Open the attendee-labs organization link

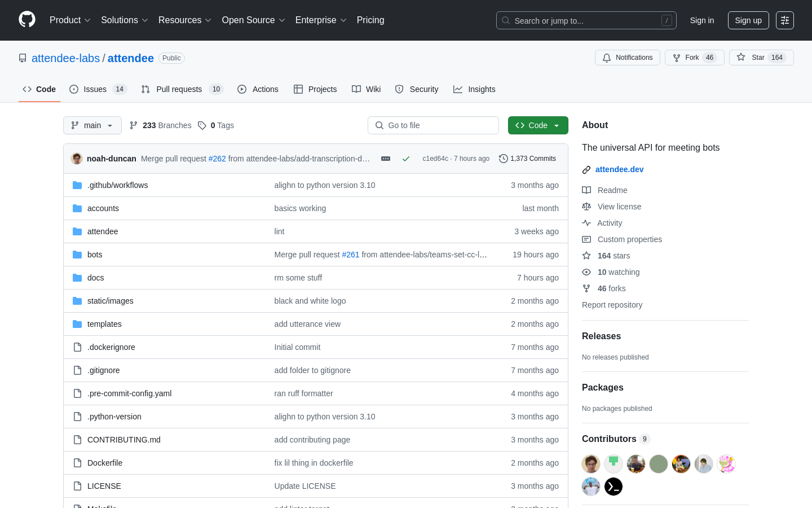click(65, 58)
